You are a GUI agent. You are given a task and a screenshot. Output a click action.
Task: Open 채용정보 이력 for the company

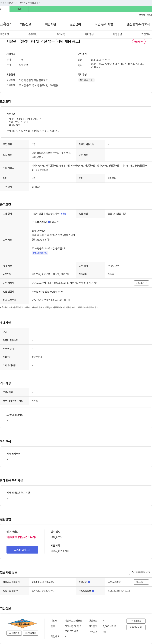coord(136,627)
